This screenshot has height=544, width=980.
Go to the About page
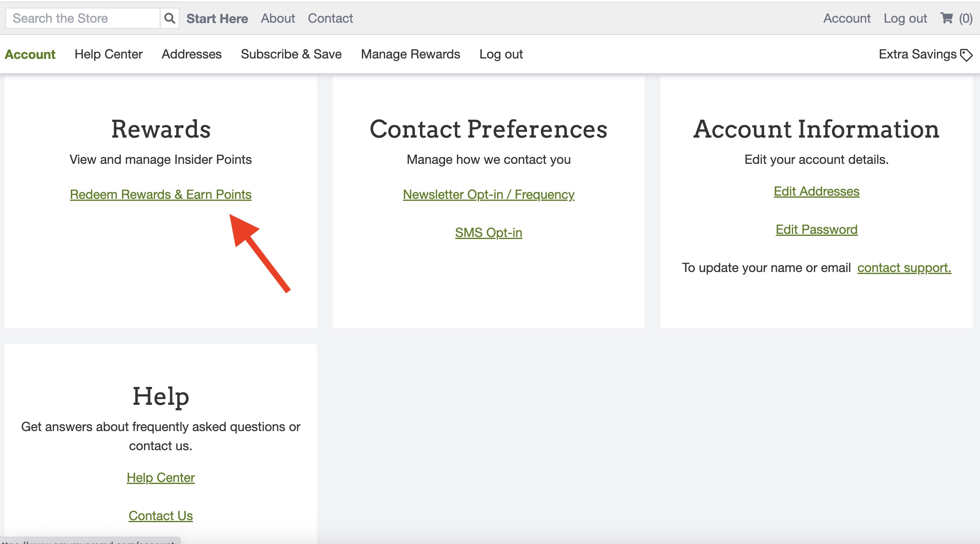click(x=278, y=18)
